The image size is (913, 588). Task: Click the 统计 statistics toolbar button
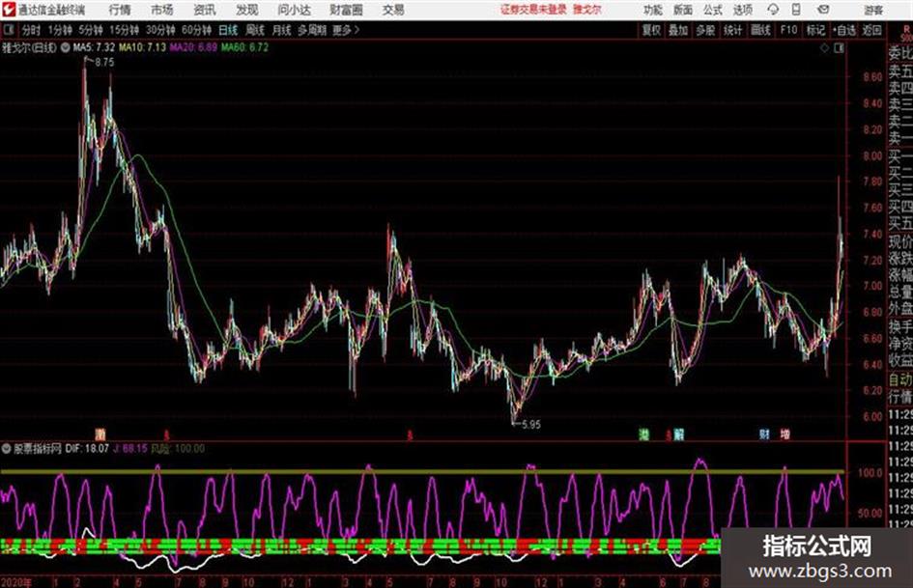[x=733, y=30]
